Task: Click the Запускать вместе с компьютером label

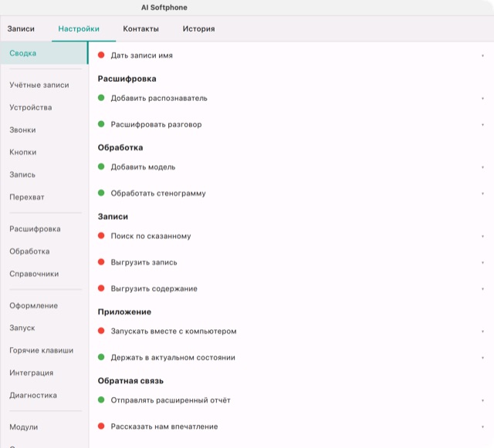Action: point(174,332)
